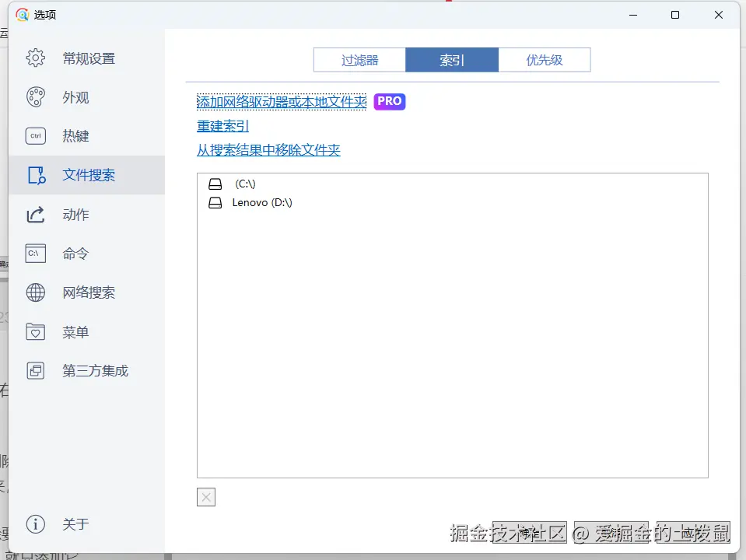Open the 第三方集成 page
This screenshot has height=560, width=746.
coord(86,371)
